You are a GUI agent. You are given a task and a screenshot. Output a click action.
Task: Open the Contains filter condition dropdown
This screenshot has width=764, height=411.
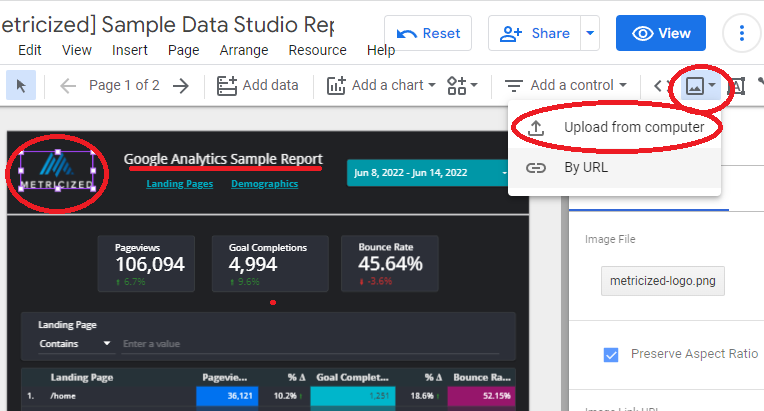(76, 344)
